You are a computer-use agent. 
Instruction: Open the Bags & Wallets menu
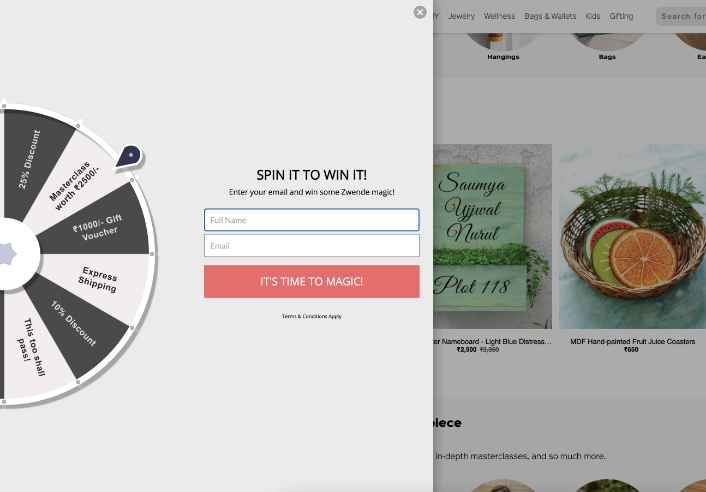pos(550,16)
